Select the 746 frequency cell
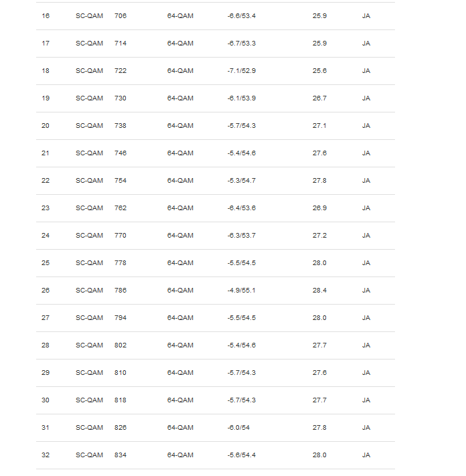Screen dimensions: 466x476 click(121, 153)
